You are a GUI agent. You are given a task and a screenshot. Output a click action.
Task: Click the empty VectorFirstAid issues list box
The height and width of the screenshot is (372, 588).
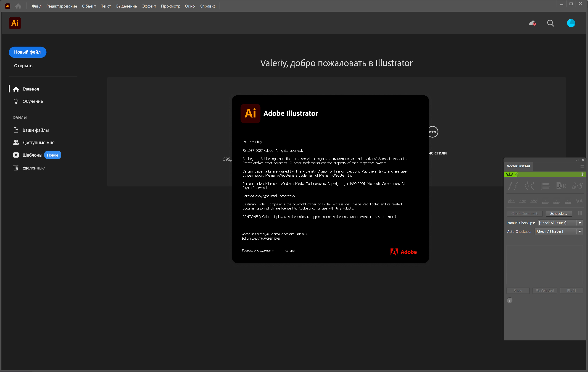coord(545,265)
